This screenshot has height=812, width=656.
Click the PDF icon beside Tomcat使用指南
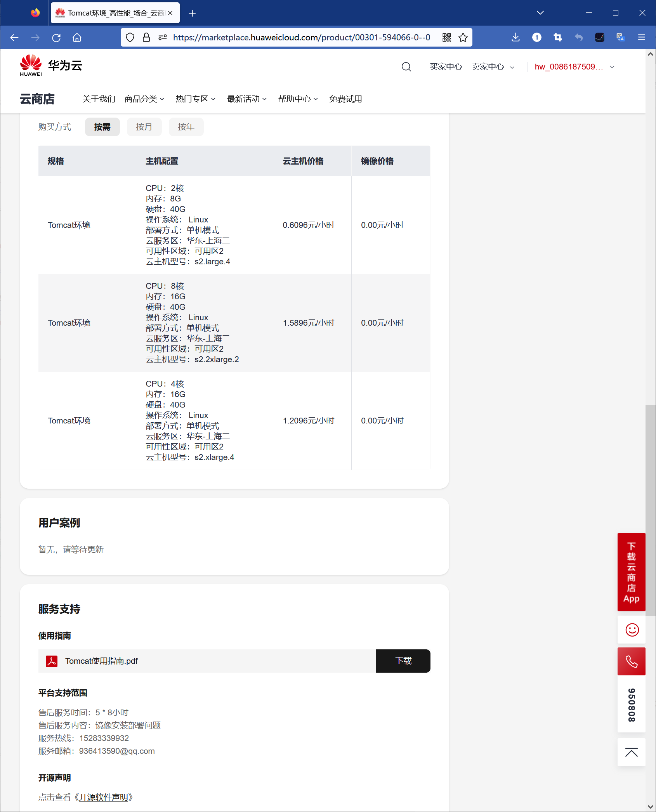tap(51, 661)
